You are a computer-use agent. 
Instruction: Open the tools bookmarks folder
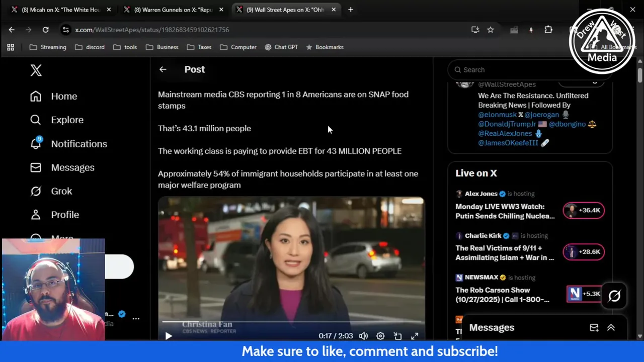(125, 47)
